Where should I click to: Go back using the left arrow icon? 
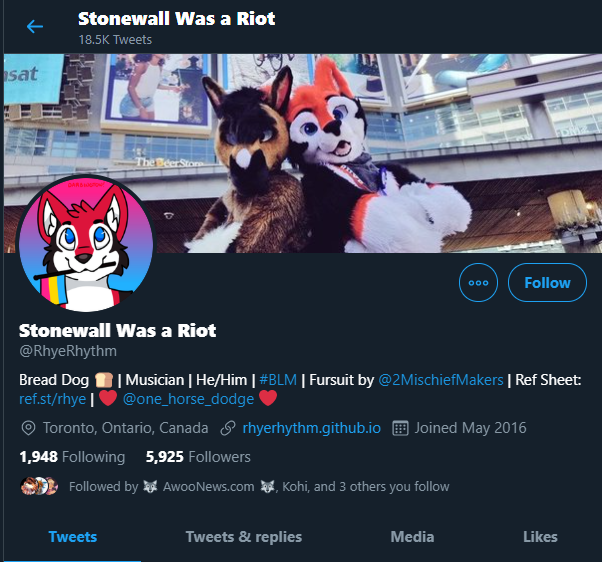pyautogui.click(x=35, y=26)
